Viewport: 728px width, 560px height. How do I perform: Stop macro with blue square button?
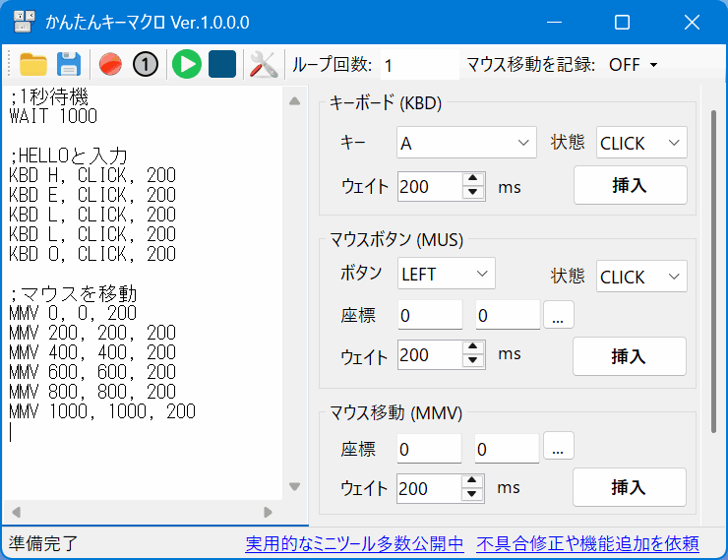coord(222,64)
